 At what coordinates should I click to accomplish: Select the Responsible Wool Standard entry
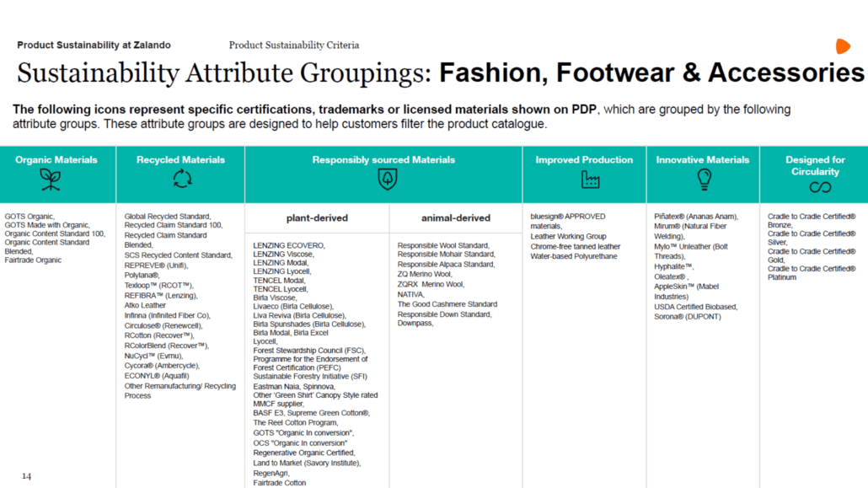click(443, 245)
